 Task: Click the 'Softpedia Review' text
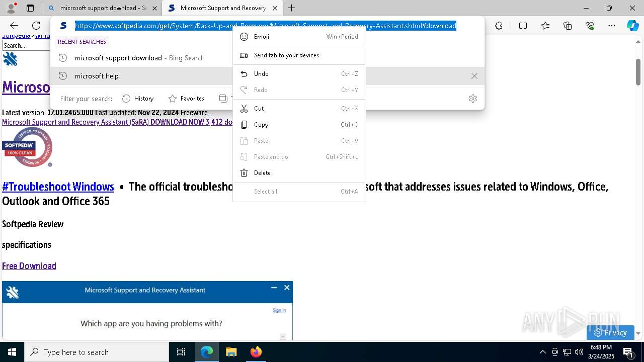[x=33, y=224]
